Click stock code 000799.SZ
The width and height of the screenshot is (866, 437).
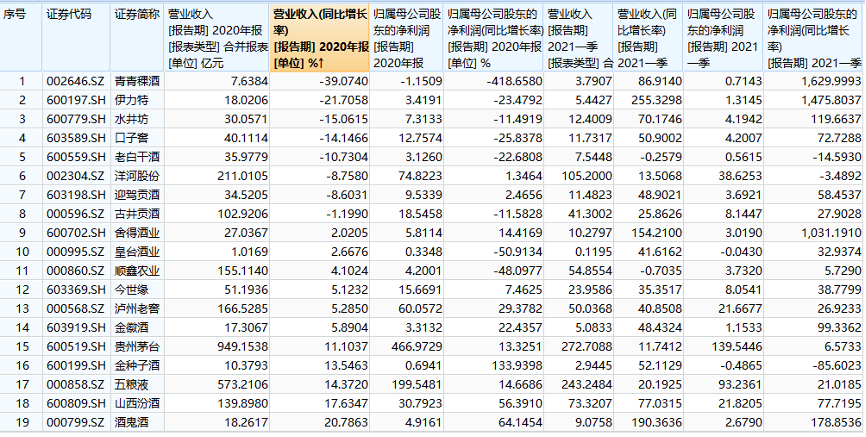click(x=75, y=423)
